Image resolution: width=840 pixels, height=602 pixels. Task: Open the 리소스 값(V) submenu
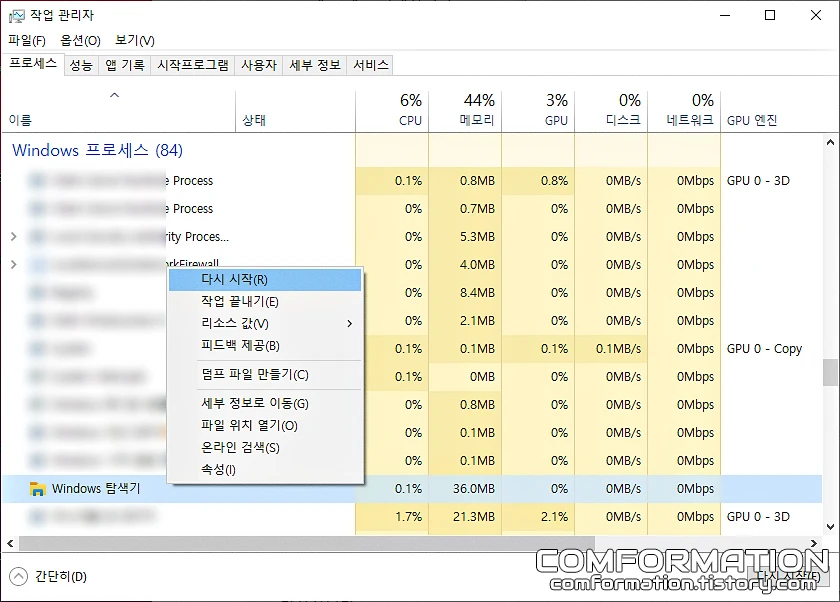pos(265,323)
